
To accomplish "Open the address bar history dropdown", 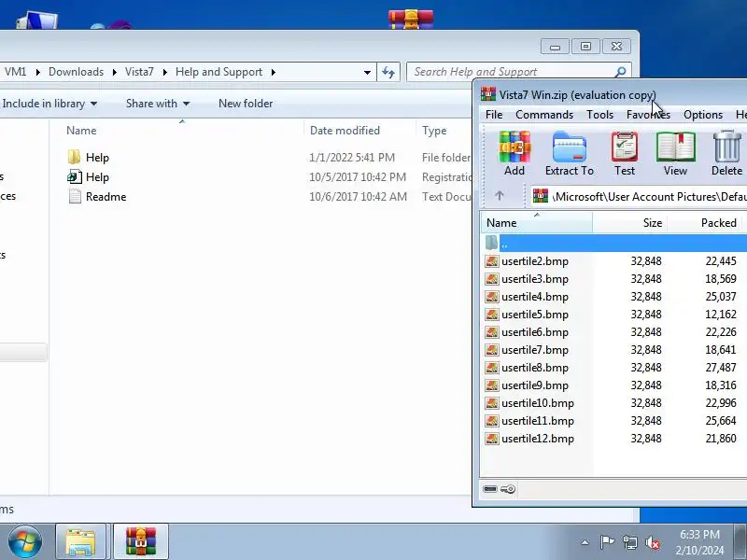I will 367,73.
